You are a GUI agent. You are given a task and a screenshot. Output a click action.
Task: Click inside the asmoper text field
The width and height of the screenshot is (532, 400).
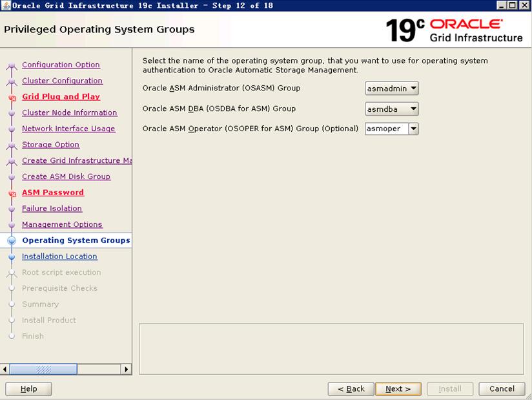[x=387, y=129]
